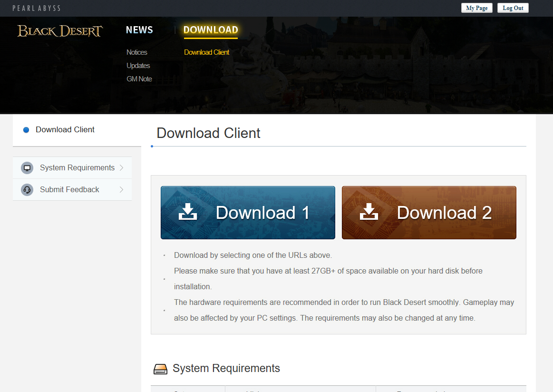553x392 pixels.
Task: Open My Page
Action: tap(476, 8)
